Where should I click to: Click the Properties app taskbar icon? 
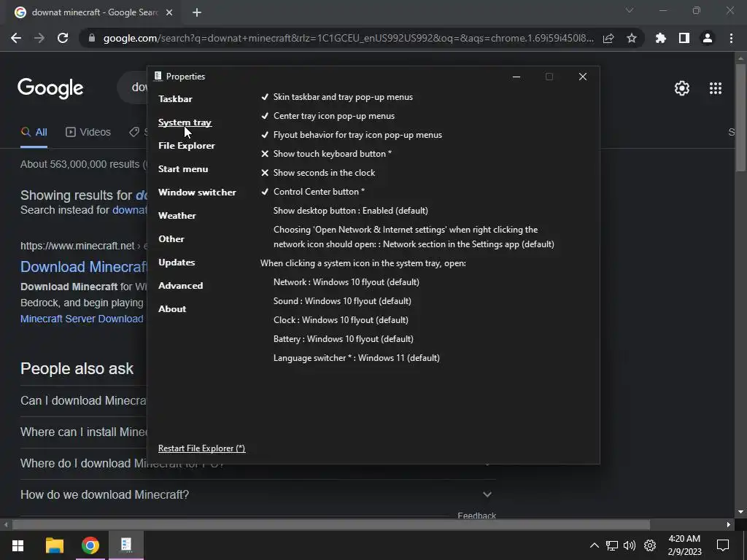pos(126,545)
